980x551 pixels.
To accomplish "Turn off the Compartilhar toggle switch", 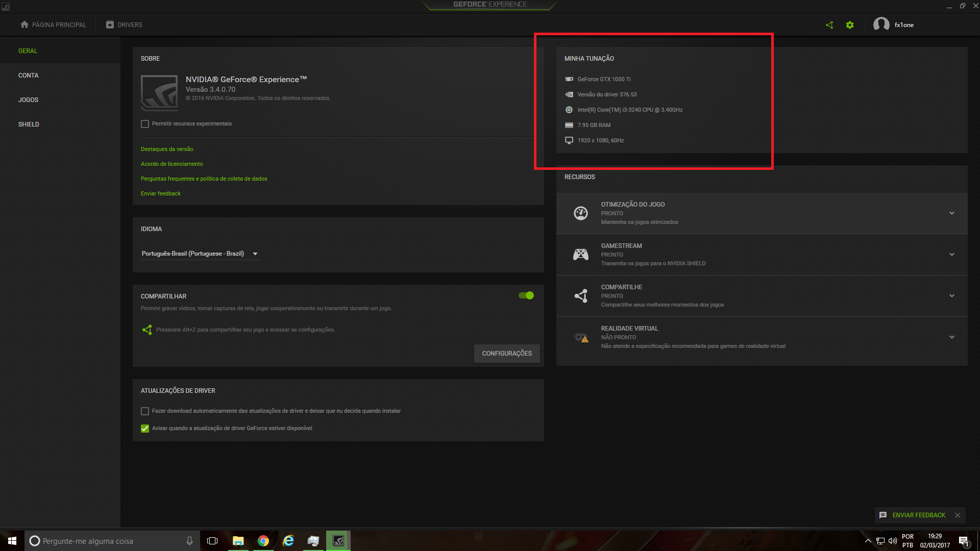I will point(526,295).
